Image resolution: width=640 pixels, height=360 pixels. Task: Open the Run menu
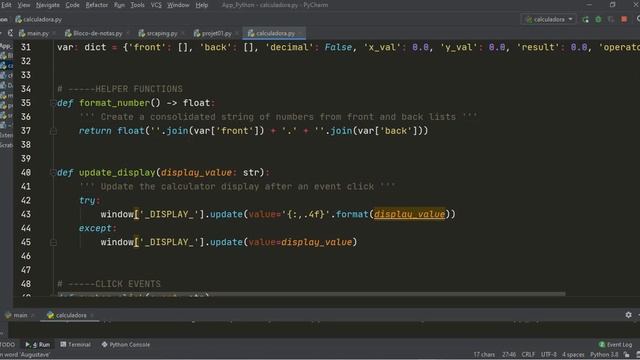[x=119, y=5]
